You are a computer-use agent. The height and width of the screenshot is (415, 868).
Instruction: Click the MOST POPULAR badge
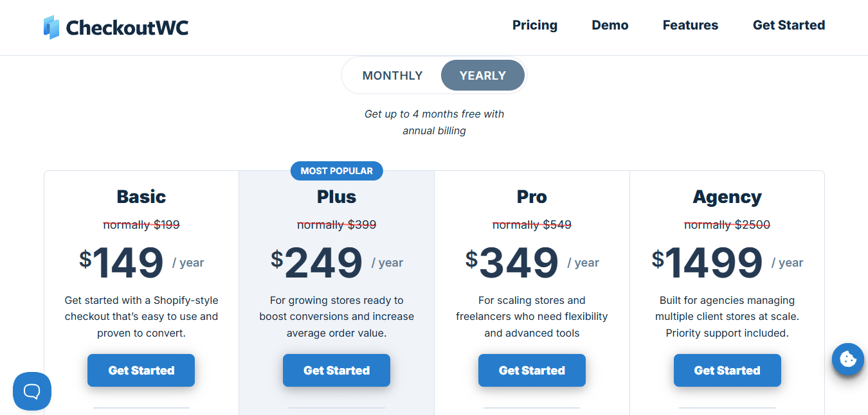[x=336, y=170]
